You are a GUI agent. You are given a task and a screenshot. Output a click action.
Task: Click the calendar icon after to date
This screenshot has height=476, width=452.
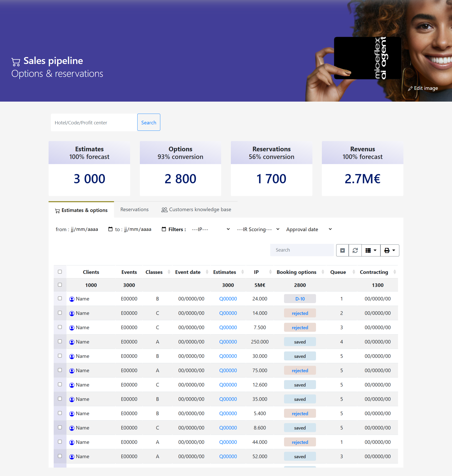[x=164, y=229]
